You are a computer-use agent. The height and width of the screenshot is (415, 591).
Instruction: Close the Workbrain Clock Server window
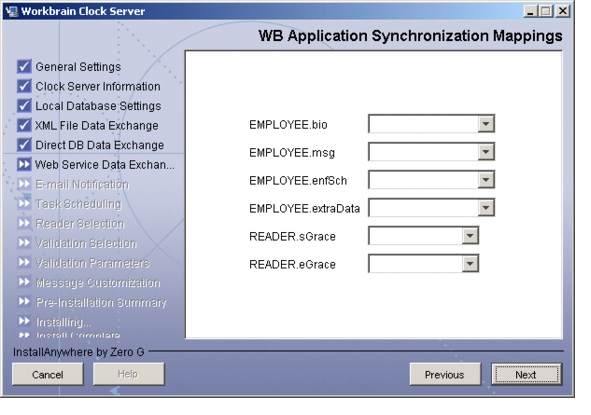[x=562, y=11]
